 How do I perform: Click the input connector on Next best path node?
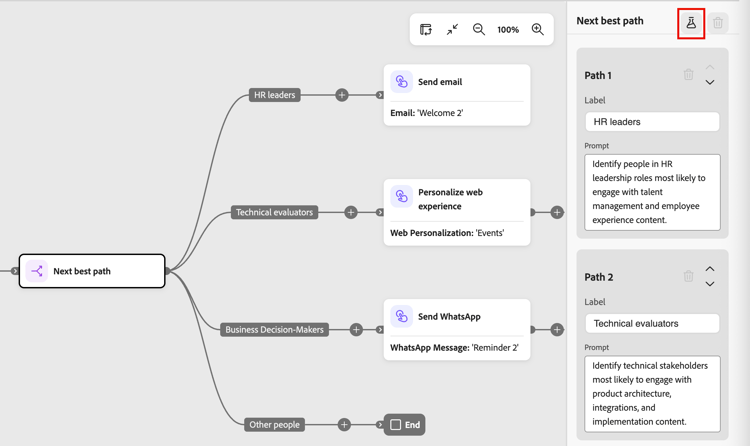[x=15, y=271]
